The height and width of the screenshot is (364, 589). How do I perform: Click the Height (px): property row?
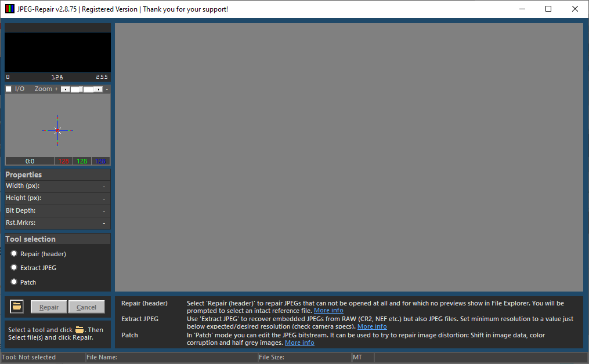tap(57, 198)
